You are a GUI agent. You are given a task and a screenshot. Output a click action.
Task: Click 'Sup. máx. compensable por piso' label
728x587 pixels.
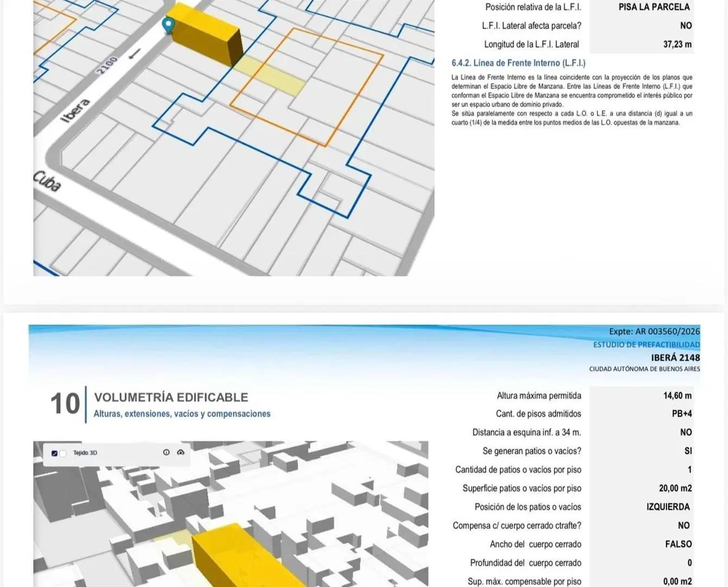tap(524, 582)
